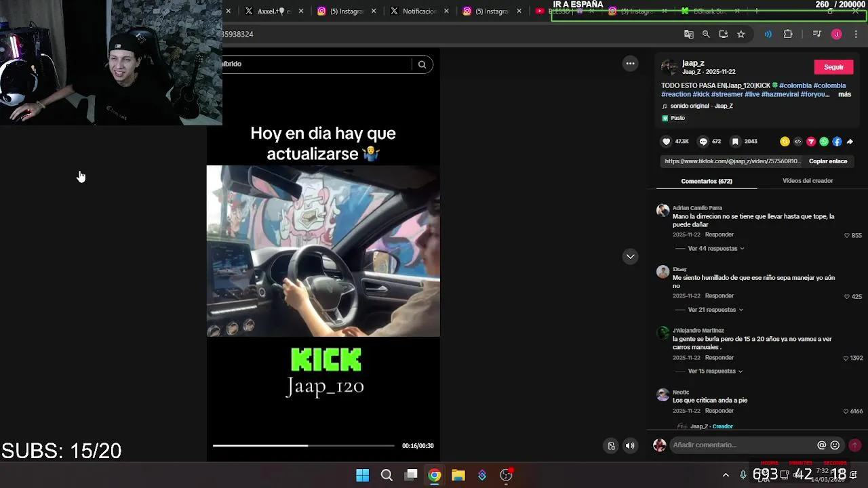Click the Copiar enlace button
This screenshot has height=488, width=868.
click(x=828, y=161)
